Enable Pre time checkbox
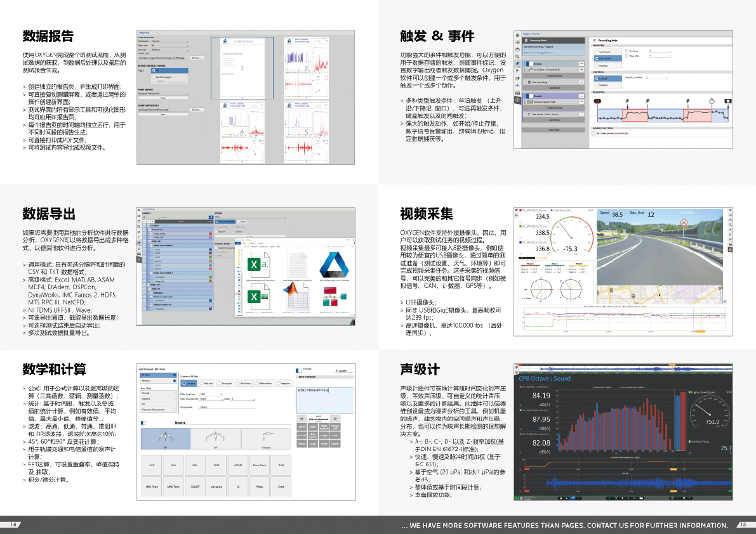 tap(627, 51)
